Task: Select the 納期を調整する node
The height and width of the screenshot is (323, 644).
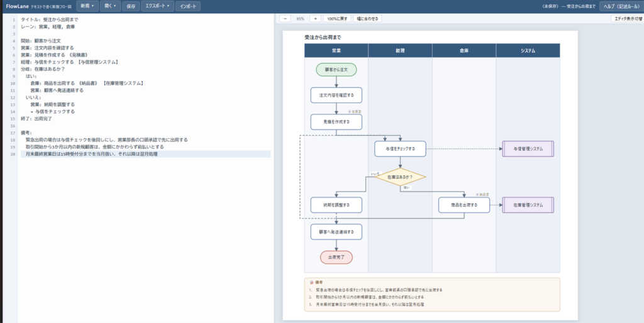Action: click(x=336, y=205)
